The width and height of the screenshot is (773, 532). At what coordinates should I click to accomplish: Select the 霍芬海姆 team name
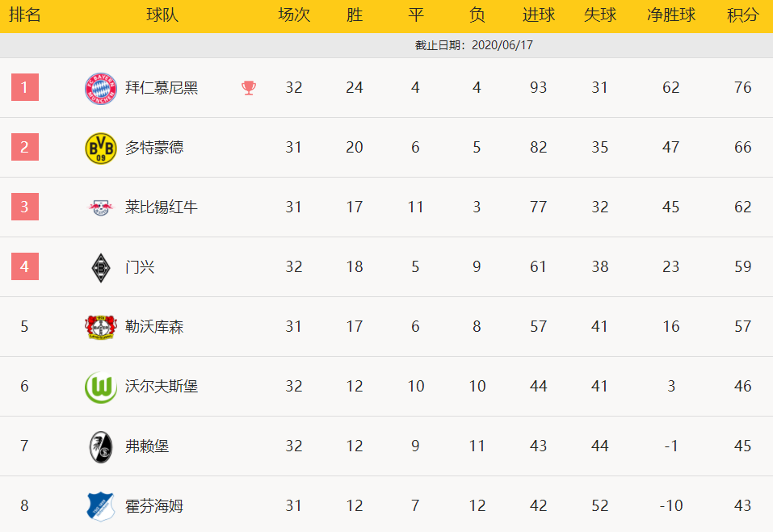click(x=153, y=506)
